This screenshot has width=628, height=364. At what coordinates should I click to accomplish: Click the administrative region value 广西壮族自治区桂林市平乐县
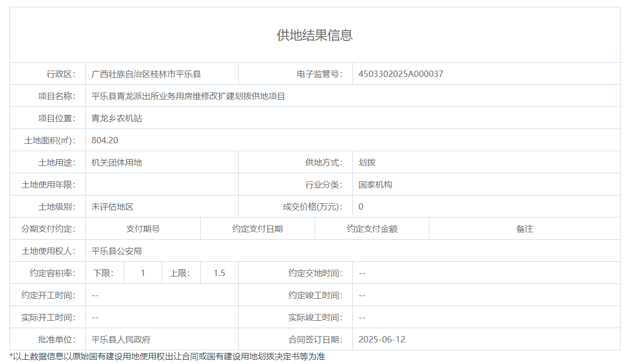[146, 74]
